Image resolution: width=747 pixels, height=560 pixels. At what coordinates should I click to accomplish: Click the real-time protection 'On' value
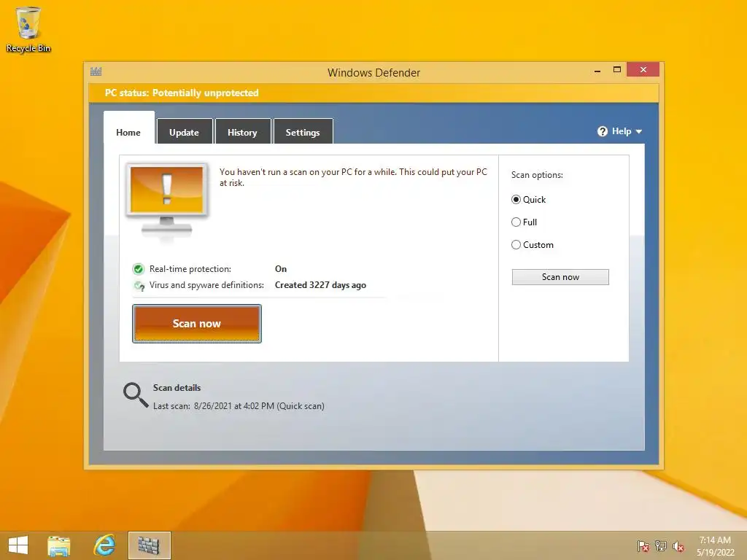click(281, 269)
